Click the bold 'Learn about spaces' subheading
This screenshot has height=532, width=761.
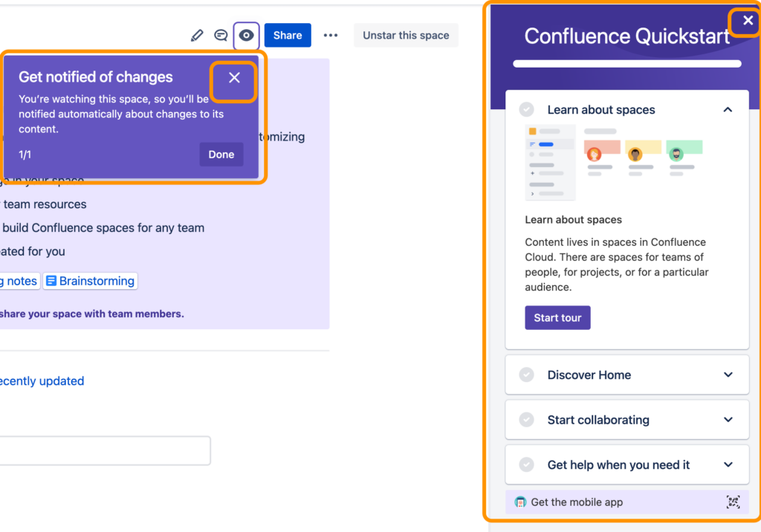click(573, 220)
